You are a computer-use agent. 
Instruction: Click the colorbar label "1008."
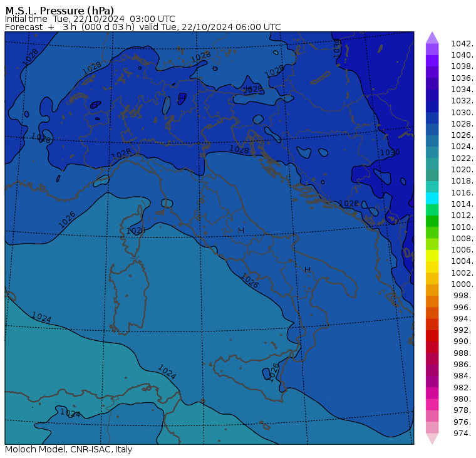(x=462, y=239)
